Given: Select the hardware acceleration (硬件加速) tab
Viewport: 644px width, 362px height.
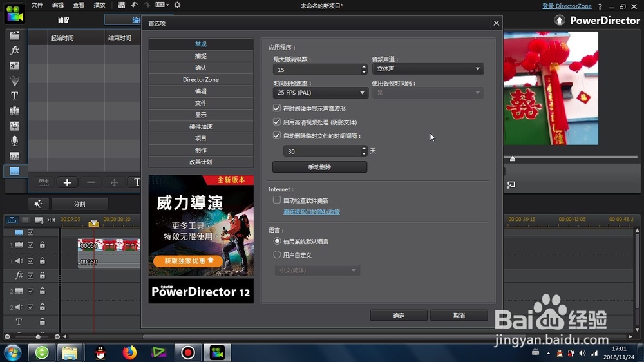Looking at the screenshot, I should (x=201, y=126).
